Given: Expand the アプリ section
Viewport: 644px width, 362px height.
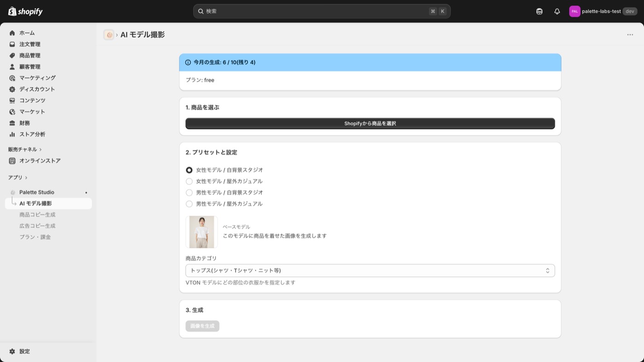Looking at the screenshot, I should coord(17,178).
